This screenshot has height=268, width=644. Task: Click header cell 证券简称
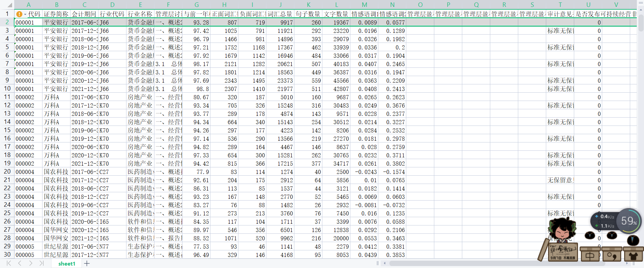click(x=57, y=14)
